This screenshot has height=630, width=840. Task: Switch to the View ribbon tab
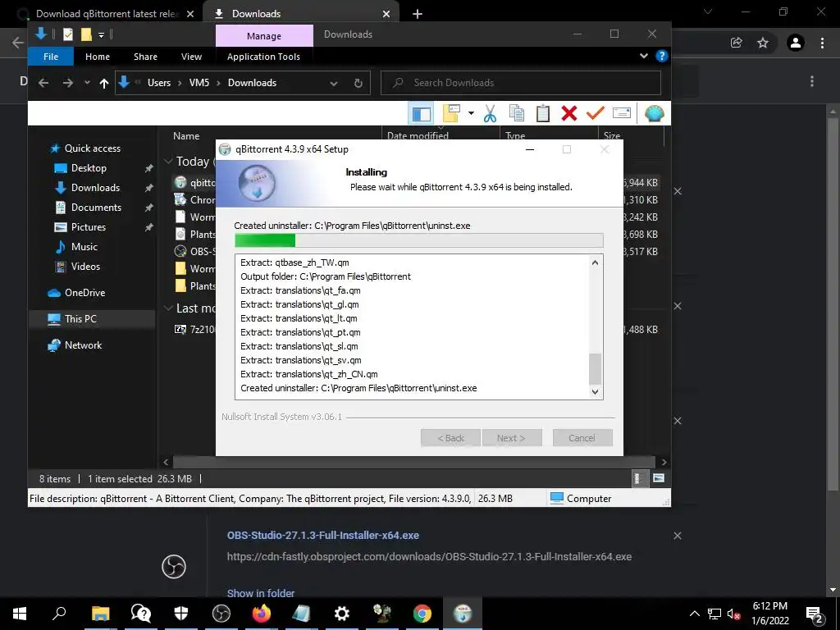(191, 57)
